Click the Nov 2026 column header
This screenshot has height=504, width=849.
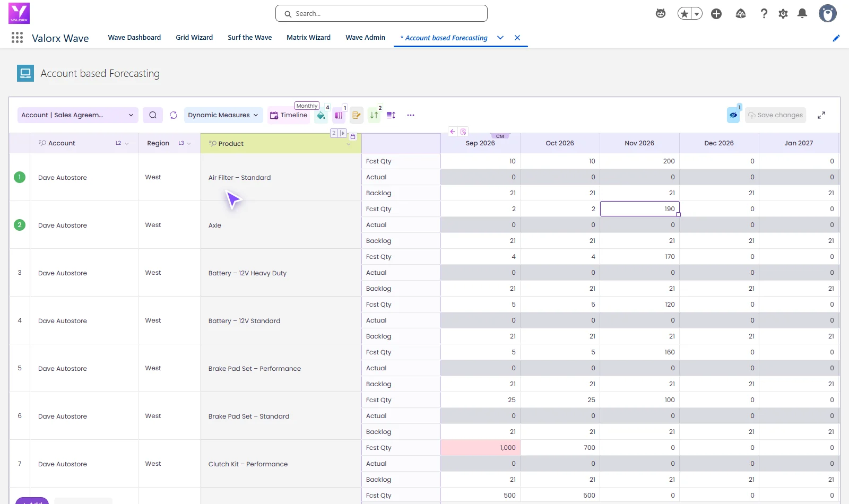(639, 143)
